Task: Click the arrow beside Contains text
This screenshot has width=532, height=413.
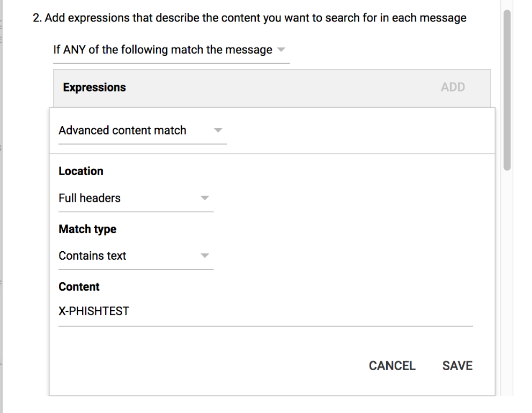Action: click(204, 256)
